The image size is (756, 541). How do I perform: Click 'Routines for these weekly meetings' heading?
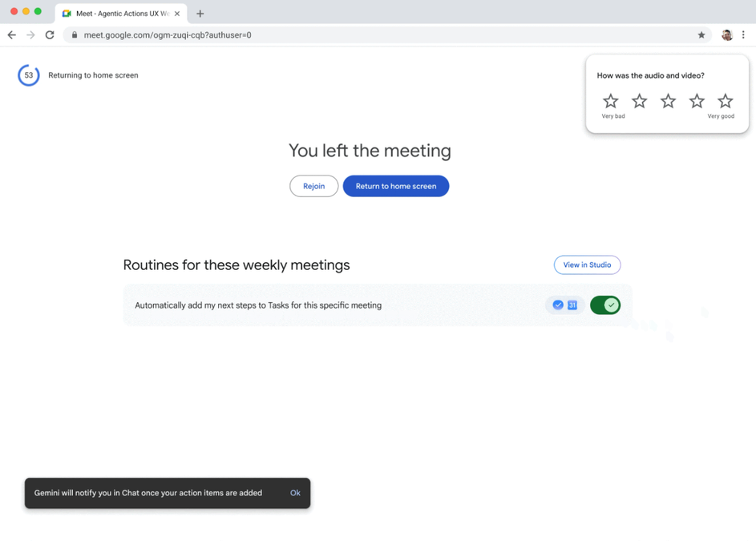click(x=237, y=264)
